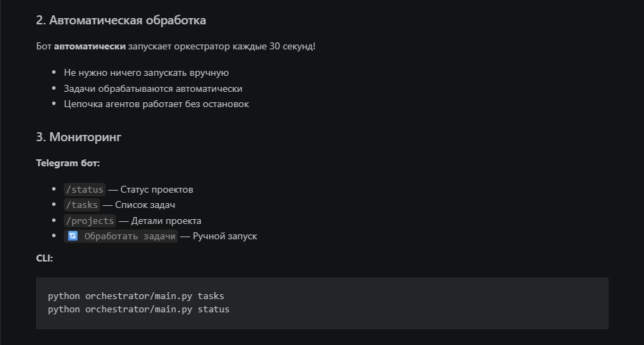Click the bullet 'Задачи обрабатываются автоматически'
Screen dimensions: 644x345
tap(153, 88)
